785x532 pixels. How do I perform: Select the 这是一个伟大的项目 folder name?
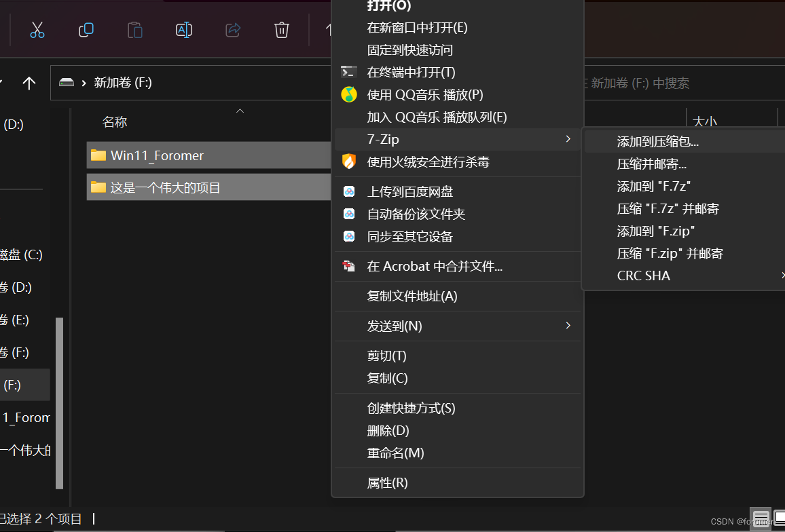tap(165, 188)
